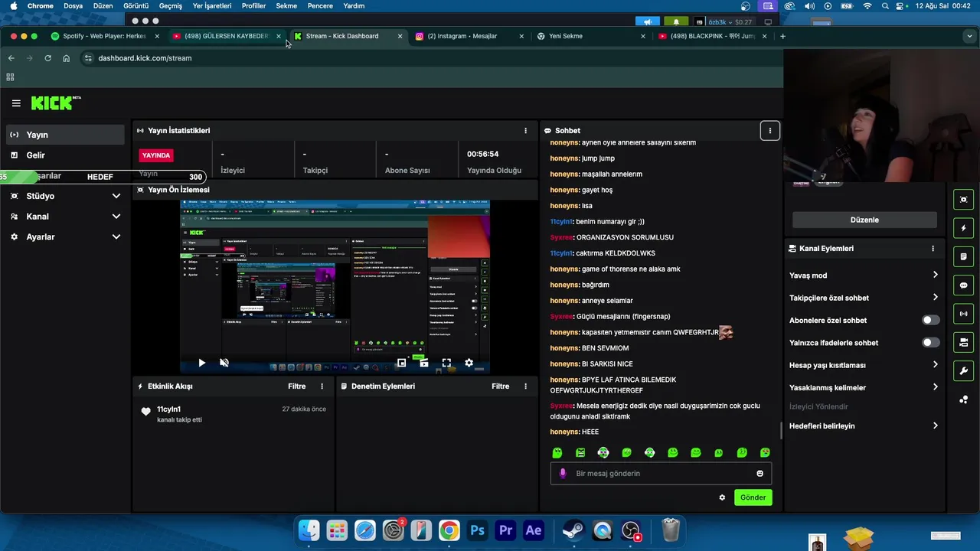Open Yayın İstatistikleri three-dot menu
The image size is (980, 551).
pos(525,131)
